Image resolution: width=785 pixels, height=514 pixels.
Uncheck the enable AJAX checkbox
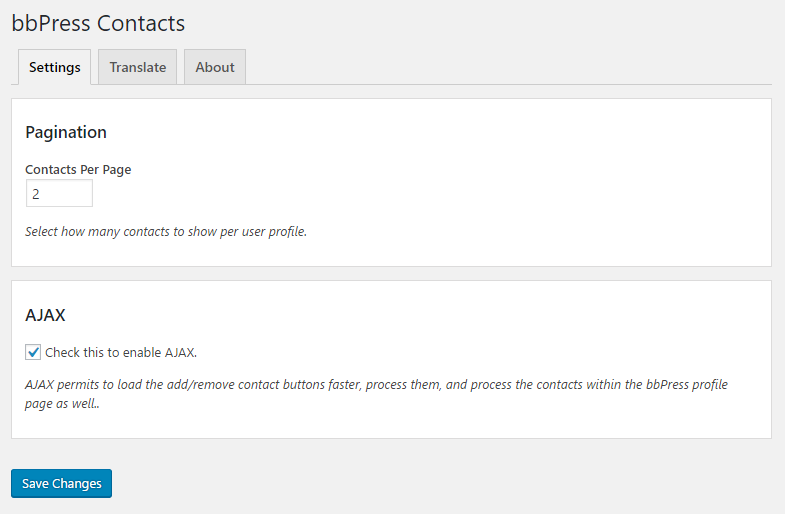point(34,352)
